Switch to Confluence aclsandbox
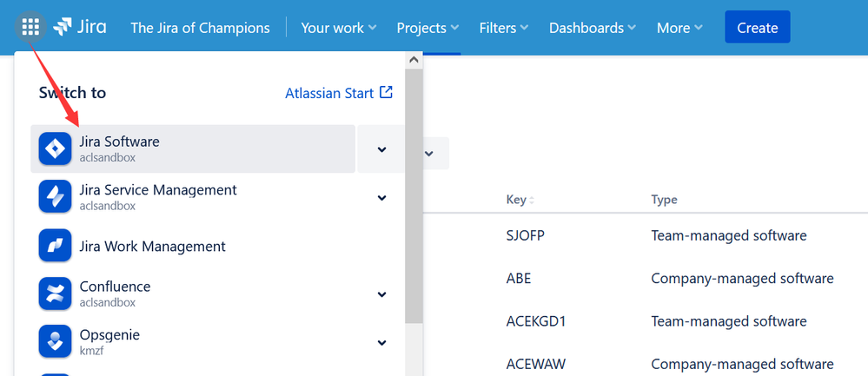The width and height of the screenshot is (868, 376). pyautogui.click(x=193, y=294)
